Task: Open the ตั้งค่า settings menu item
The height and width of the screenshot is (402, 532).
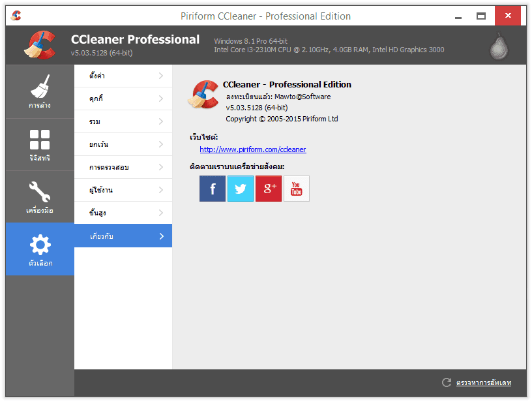Action: coord(123,76)
